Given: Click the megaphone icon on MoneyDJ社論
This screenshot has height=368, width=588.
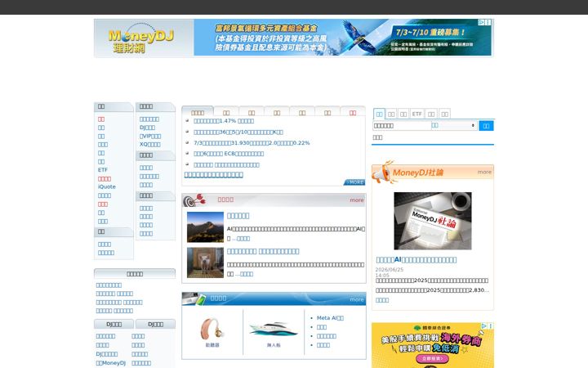Looking at the screenshot, I should pos(382,173).
